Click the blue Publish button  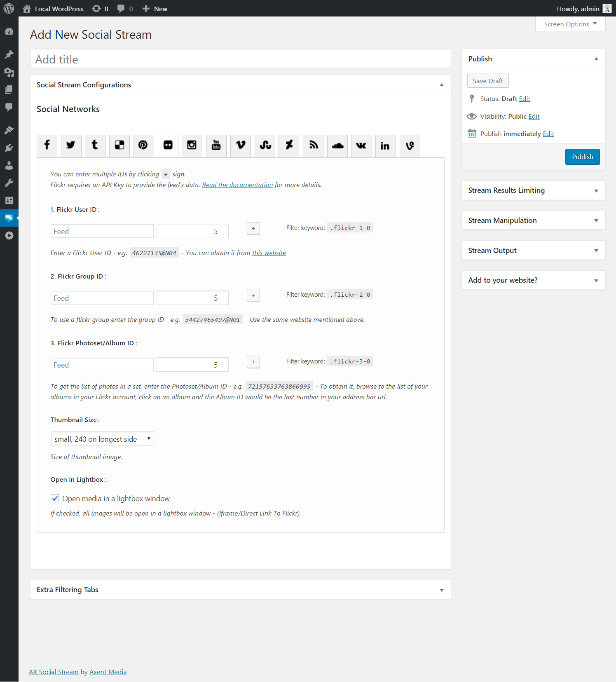click(582, 157)
